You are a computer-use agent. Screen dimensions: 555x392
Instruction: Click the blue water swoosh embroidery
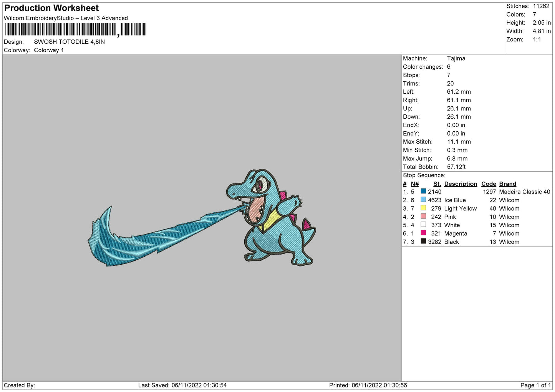pyautogui.click(x=154, y=238)
